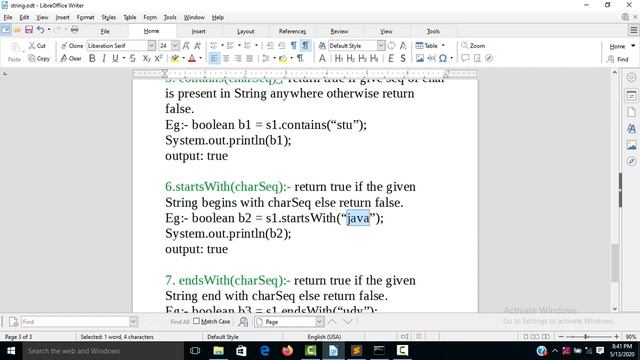Enable Match Case checkbox
The height and width of the screenshot is (360, 640).
pos(196,321)
